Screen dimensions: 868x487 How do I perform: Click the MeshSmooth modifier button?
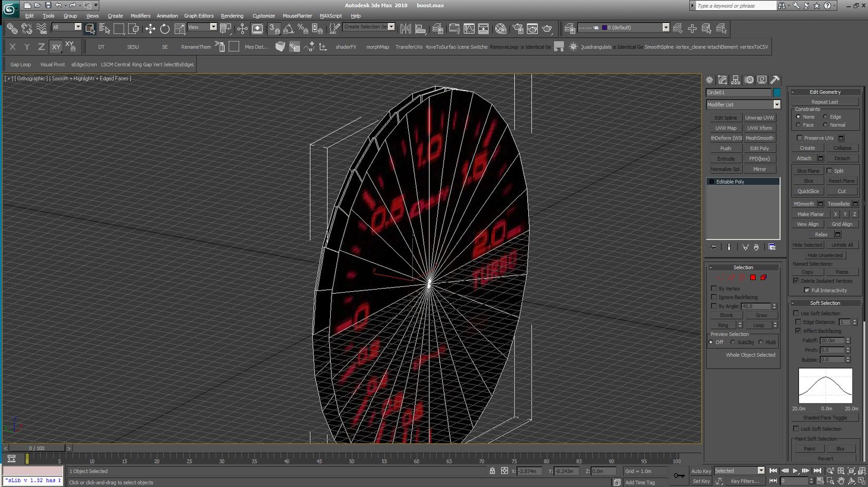tap(759, 138)
